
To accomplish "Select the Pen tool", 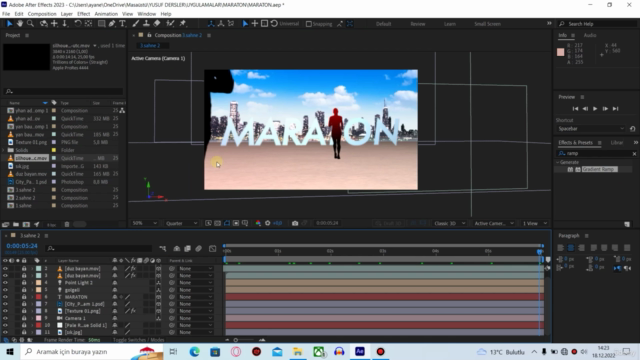I will [x=112, y=24].
